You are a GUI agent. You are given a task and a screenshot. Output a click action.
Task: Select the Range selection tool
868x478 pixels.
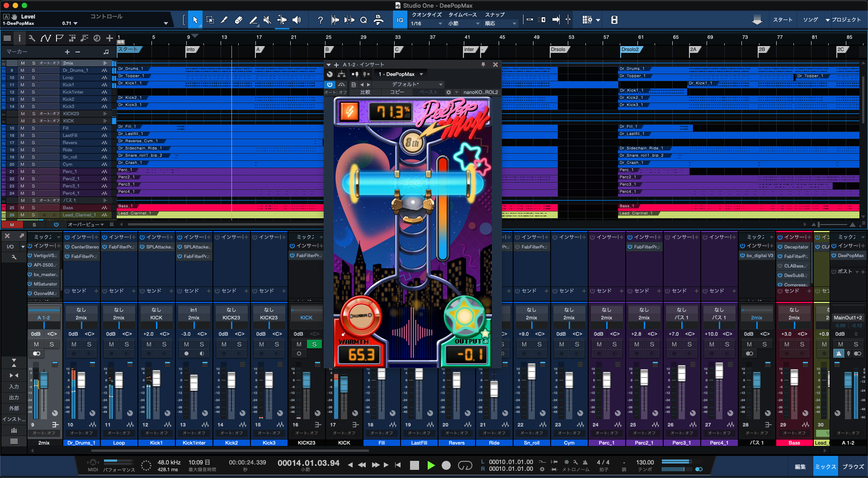click(210, 20)
